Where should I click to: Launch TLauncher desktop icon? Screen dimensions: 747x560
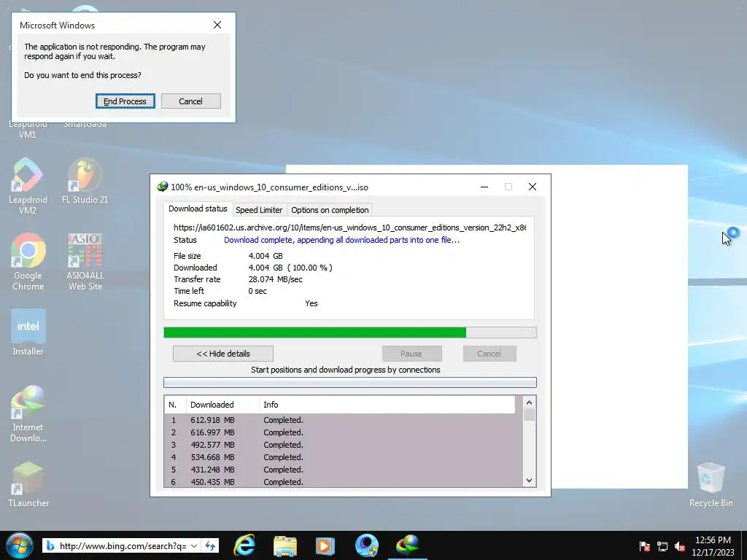[28, 484]
